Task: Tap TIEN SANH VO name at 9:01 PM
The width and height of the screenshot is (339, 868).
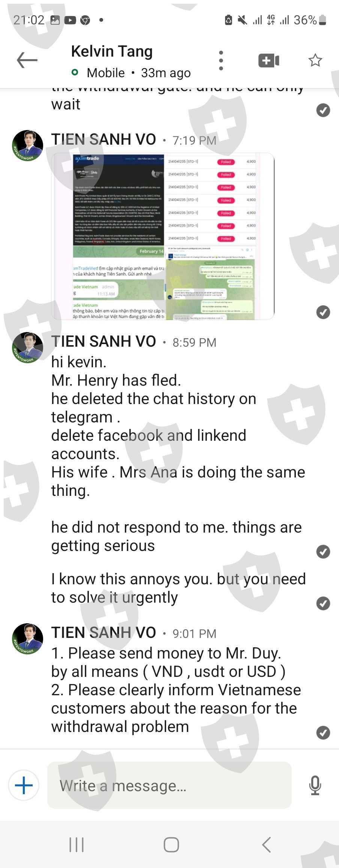Action: [103, 633]
